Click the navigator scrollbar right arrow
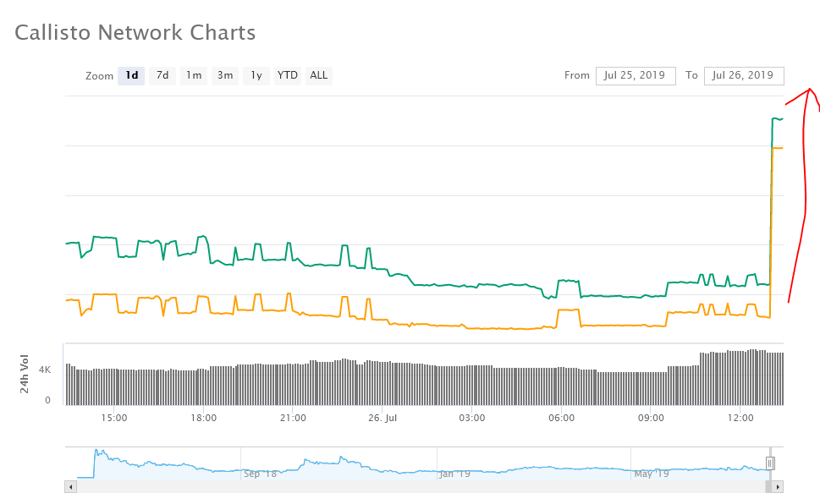 click(x=778, y=487)
